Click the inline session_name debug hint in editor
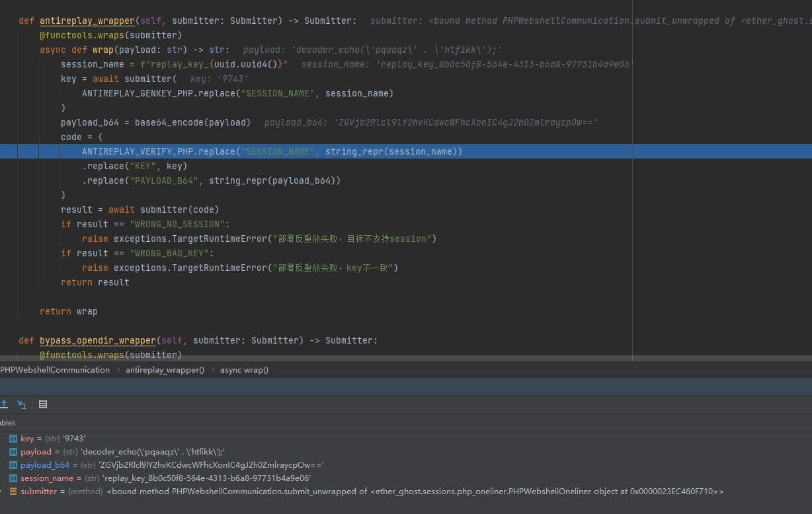Viewport: 812px width, 514px height. (x=467, y=64)
